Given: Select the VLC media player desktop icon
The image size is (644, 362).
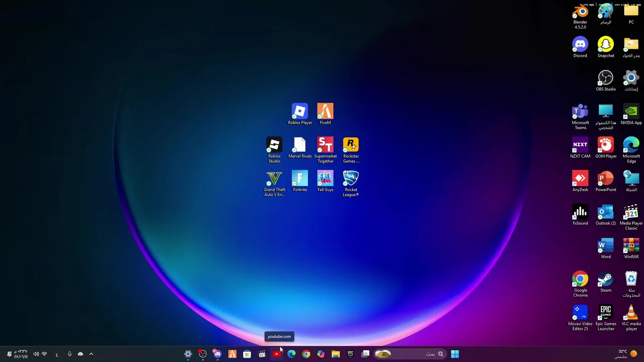Looking at the screenshot, I should click(x=631, y=318).
